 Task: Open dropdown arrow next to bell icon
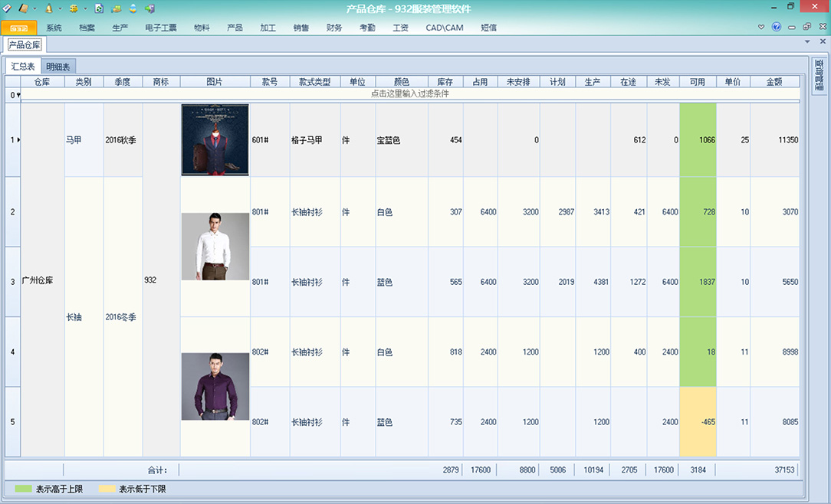pos(59,9)
